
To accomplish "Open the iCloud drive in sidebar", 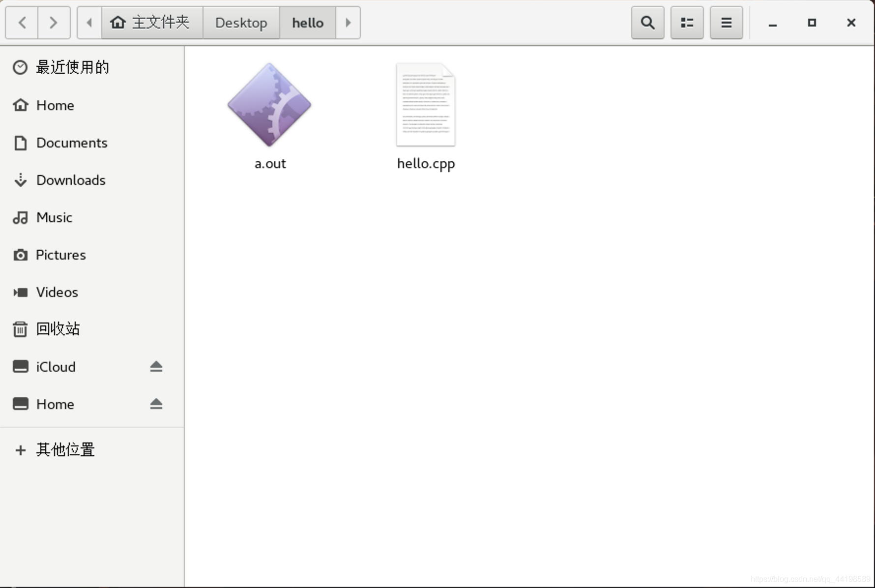I will coord(92,367).
